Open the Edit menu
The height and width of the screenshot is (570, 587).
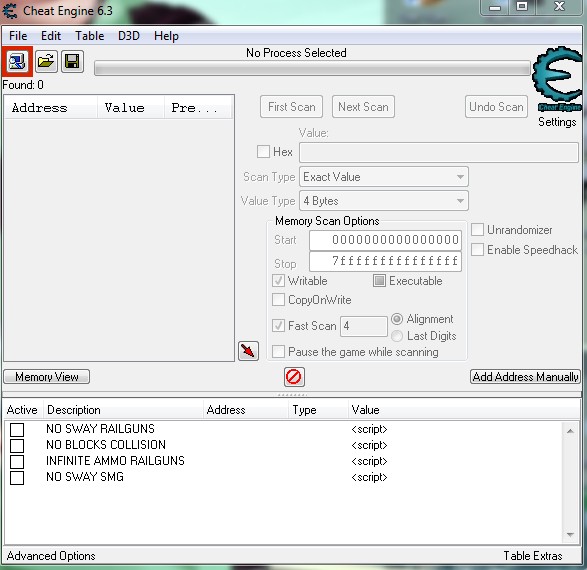(x=51, y=36)
